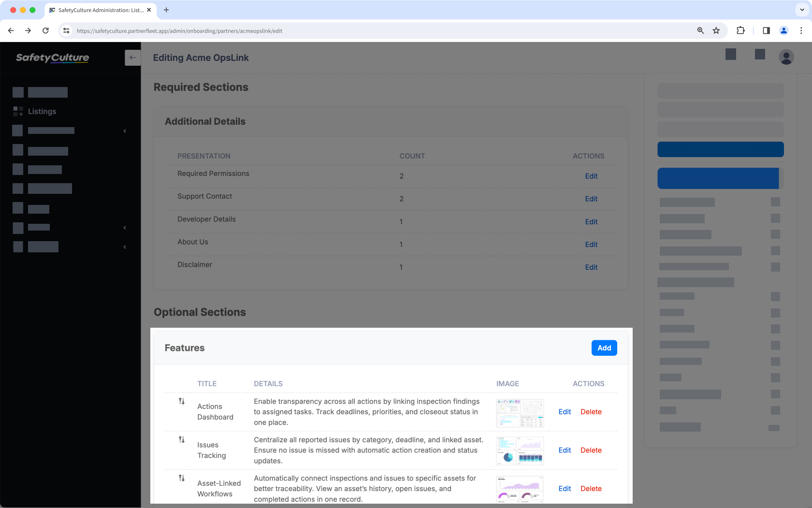Edit the Asset-Linked Workflows feature
This screenshot has width=812, height=508.
(565, 489)
